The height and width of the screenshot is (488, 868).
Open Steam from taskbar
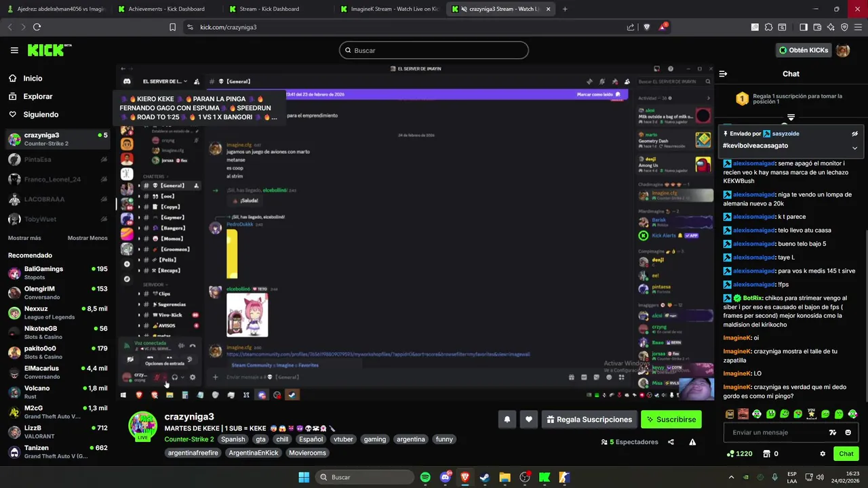click(x=485, y=477)
